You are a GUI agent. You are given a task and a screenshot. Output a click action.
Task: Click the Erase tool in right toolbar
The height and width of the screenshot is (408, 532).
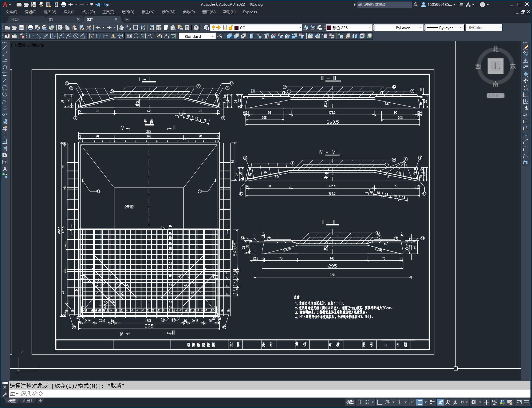(526, 47)
